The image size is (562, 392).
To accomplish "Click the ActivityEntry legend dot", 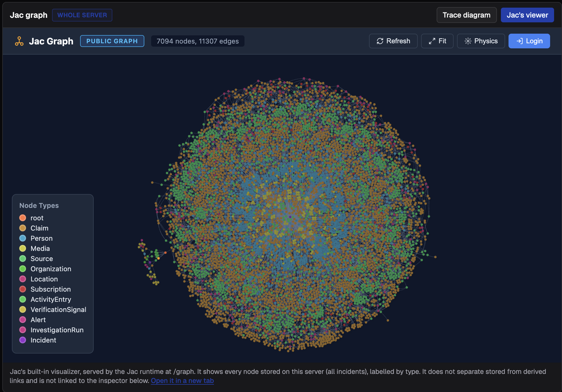I will click(x=23, y=299).
